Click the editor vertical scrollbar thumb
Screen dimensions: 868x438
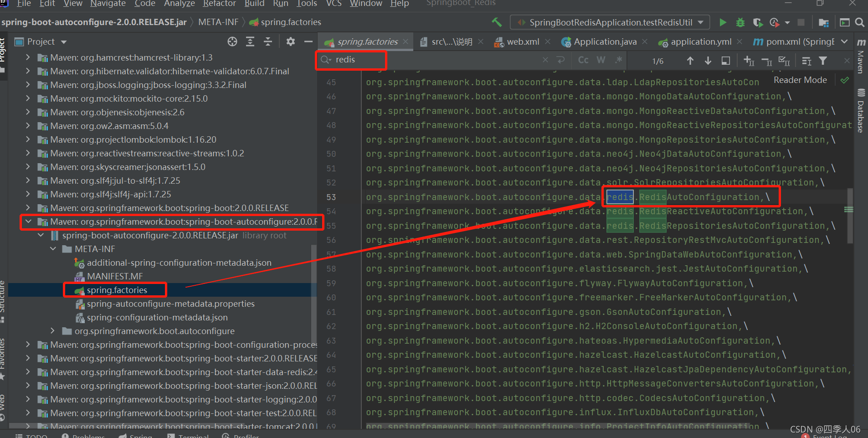pos(850,216)
